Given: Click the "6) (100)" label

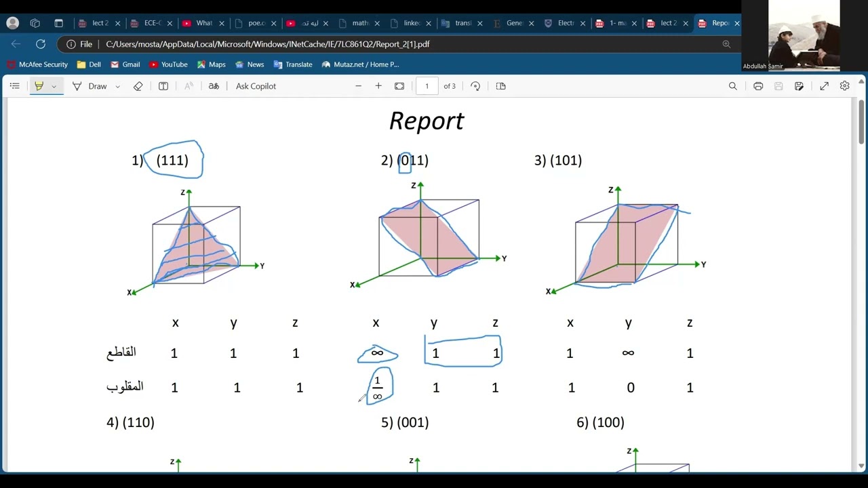Looking at the screenshot, I should click(600, 422).
